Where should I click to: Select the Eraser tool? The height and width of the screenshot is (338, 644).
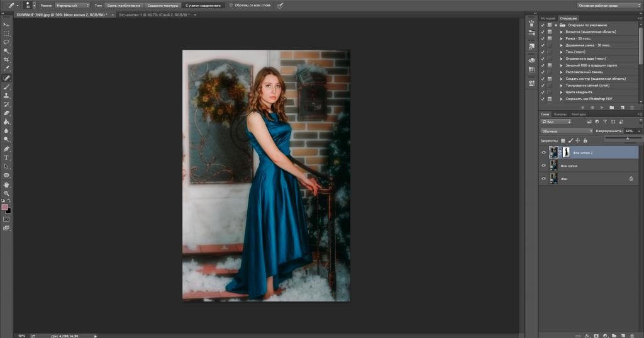point(6,113)
